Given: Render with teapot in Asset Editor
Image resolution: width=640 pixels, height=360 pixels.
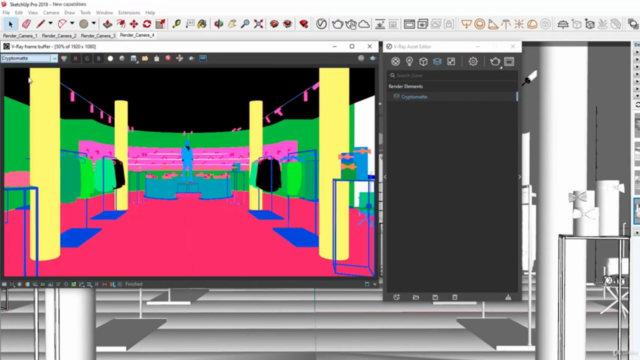Looking at the screenshot, I should click(495, 62).
